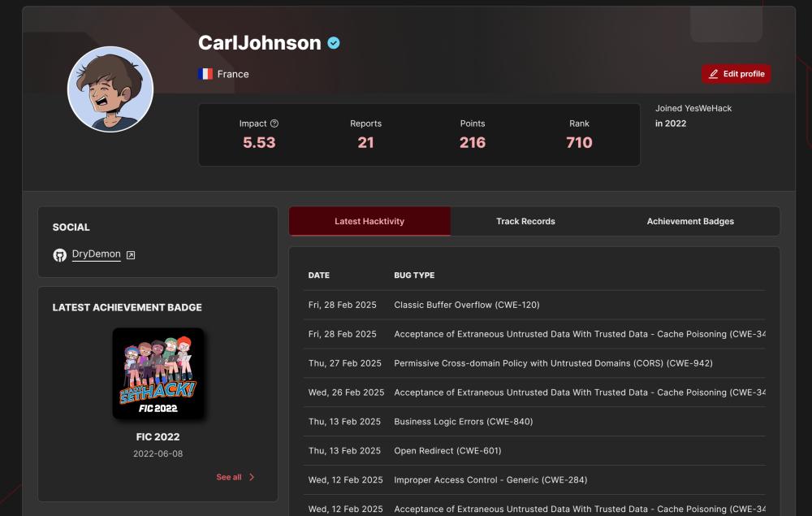812x516 pixels.
Task: Select the Open Redirect (CWE-601) row
Action: (x=534, y=451)
